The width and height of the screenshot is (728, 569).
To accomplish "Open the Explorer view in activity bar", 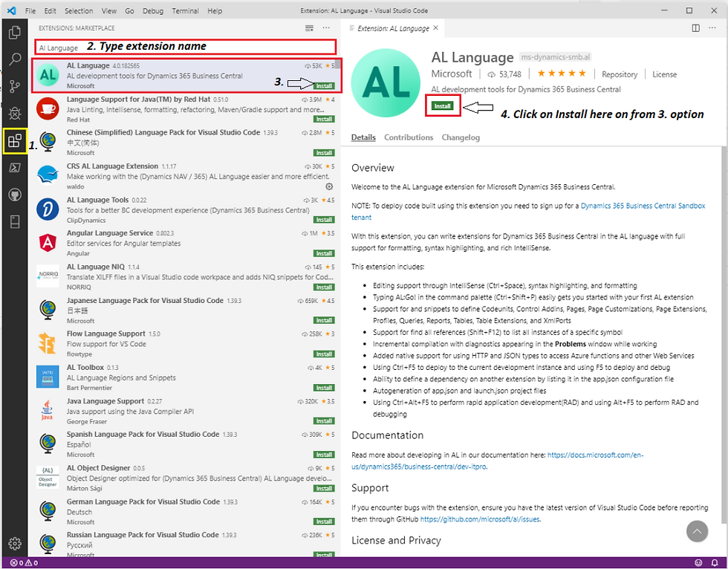I will (x=15, y=32).
